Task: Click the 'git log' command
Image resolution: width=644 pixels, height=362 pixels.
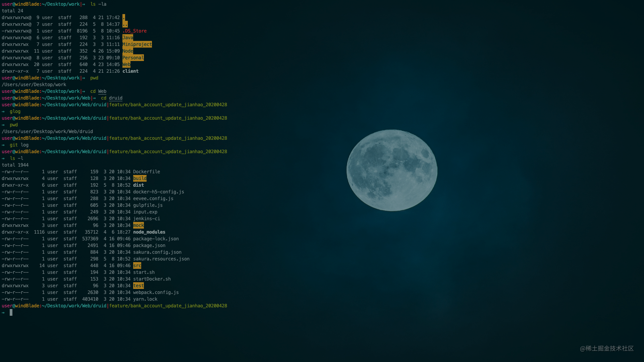Action: 19,145
